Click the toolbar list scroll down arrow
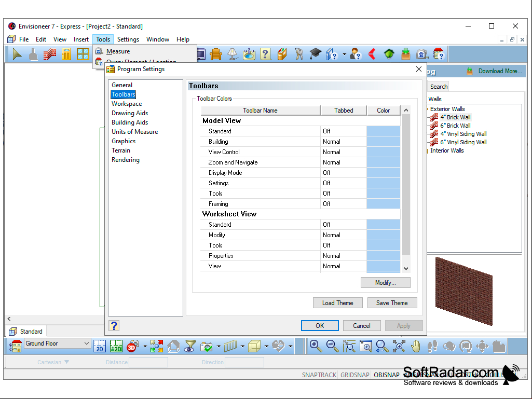The width and height of the screenshot is (532, 399). [x=406, y=268]
